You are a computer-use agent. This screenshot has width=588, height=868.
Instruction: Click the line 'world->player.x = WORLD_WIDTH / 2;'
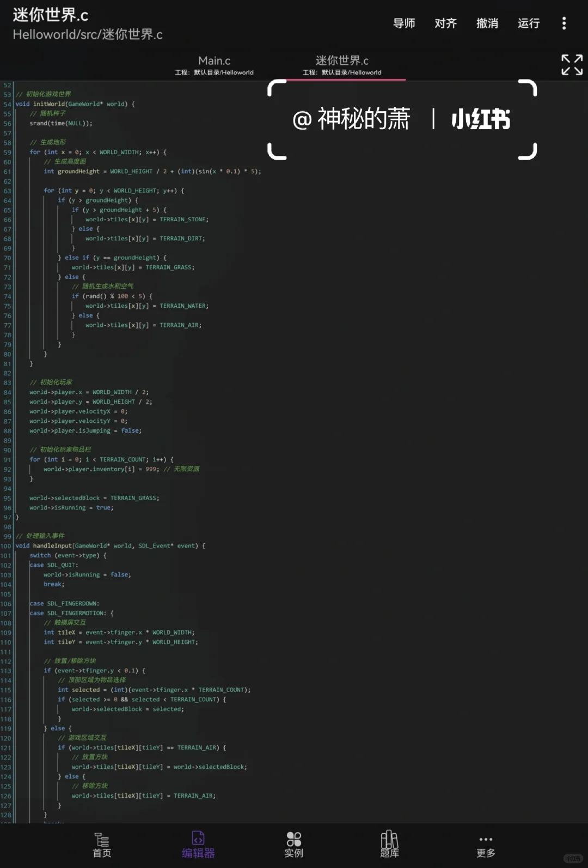pyautogui.click(x=89, y=392)
